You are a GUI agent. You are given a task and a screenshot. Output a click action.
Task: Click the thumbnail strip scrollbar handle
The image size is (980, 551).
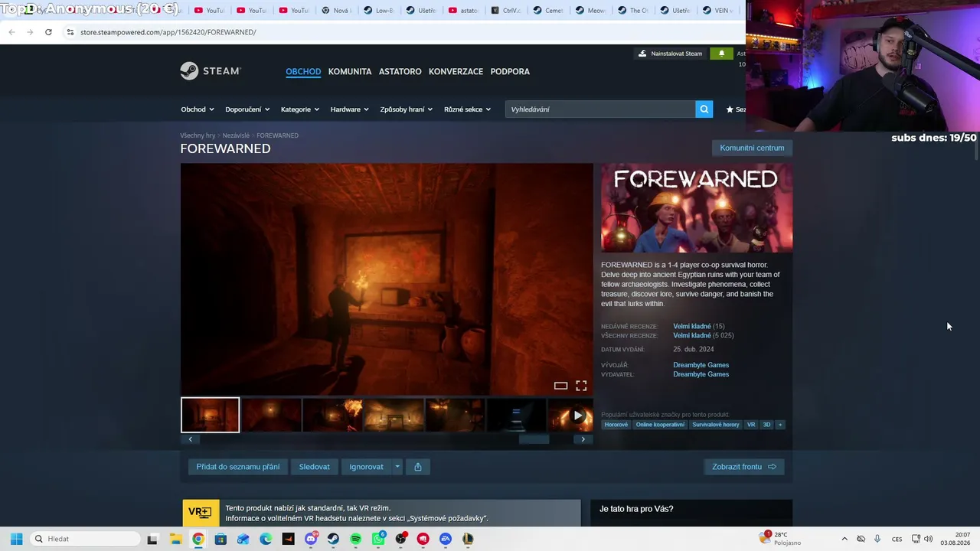coord(534,439)
